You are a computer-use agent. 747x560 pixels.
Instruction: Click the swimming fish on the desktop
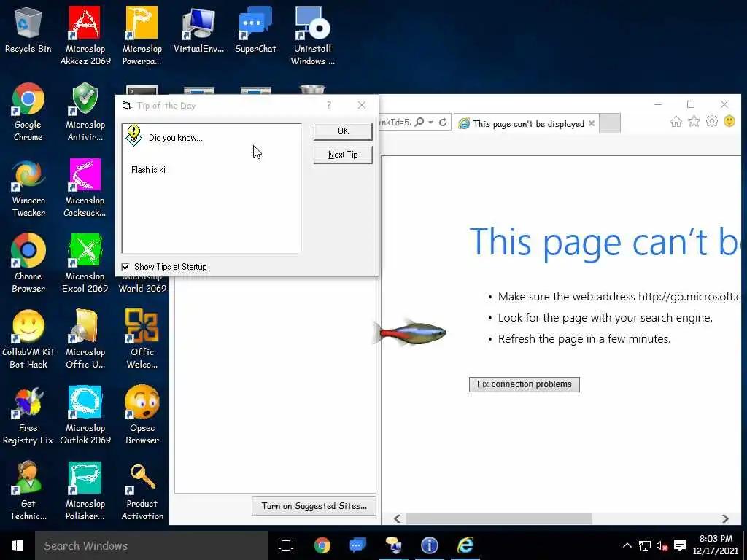pyautogui.click(x=410, y=332)
